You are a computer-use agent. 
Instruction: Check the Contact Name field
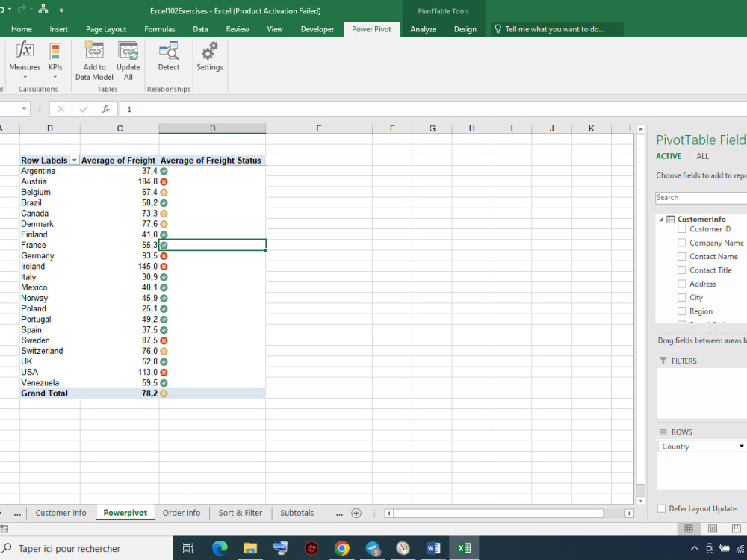point(682,257)
